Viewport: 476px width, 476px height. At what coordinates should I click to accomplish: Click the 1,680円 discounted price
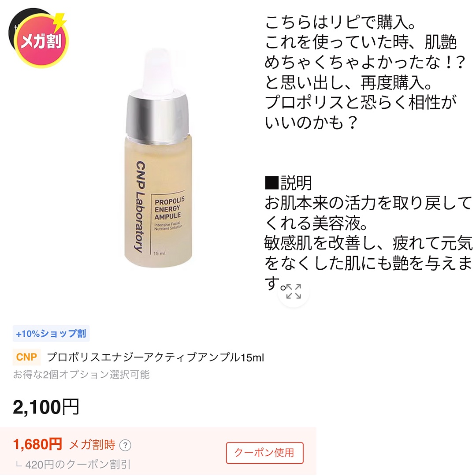click(37, 444)
